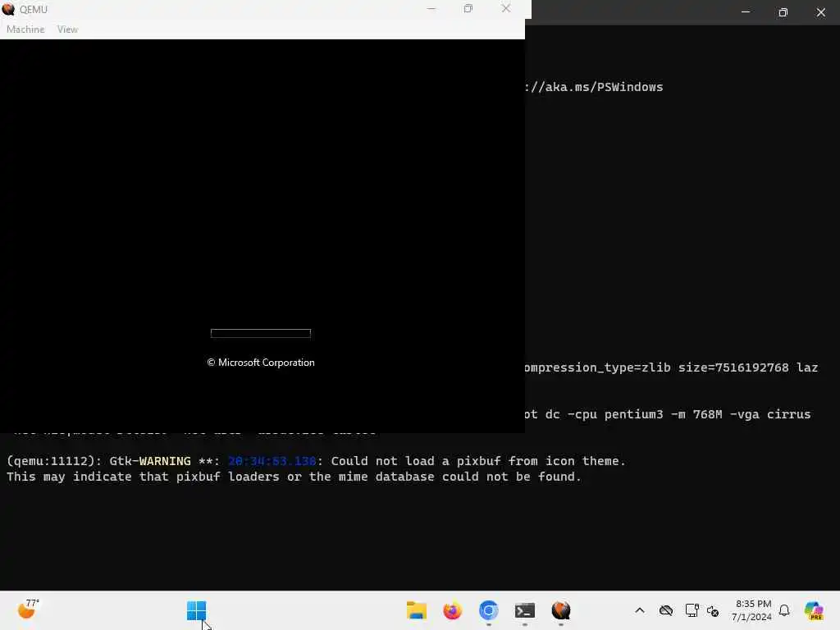Open Copilot preview icon in taskbar

click(x=815, y=610)
